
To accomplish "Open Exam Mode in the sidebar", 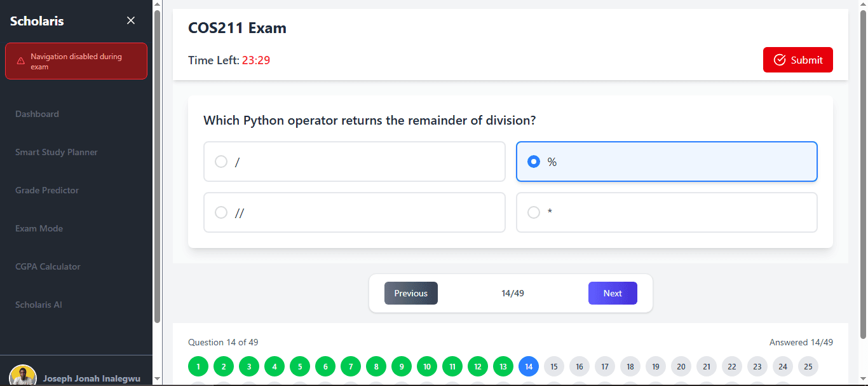I will click(39, 228).
